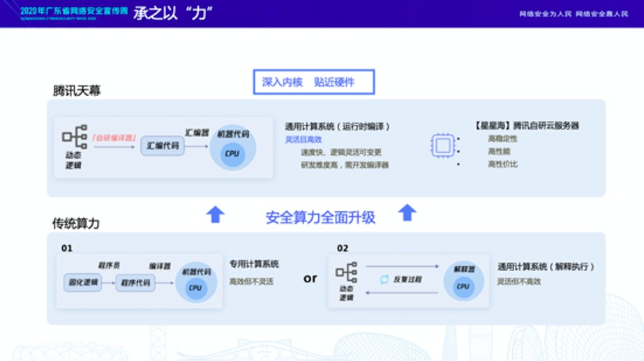Click the 传统算力 section heading
Viewport: 644px width, 361px height.
[x=76, y=224]
